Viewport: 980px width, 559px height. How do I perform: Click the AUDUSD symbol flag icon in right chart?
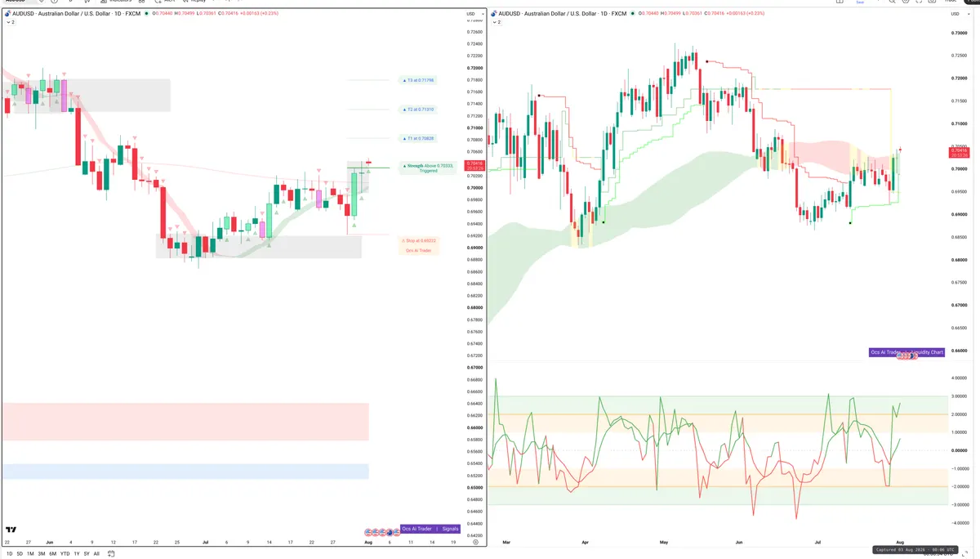[x=495, y=14]
